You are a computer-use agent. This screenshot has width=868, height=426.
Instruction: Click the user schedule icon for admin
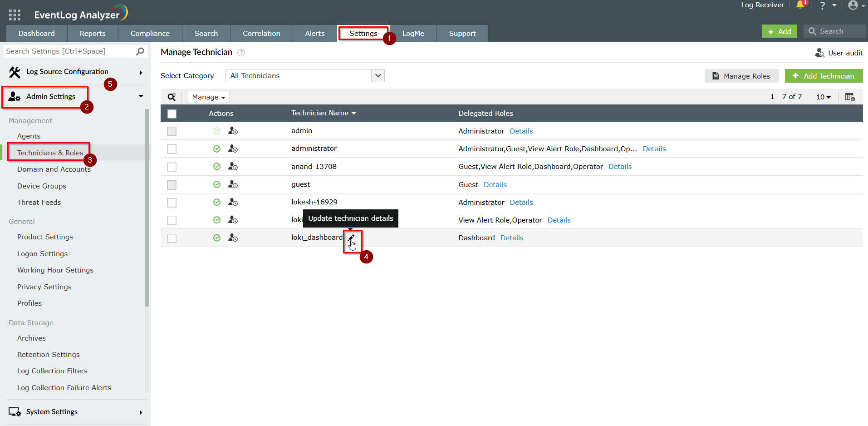click(x=233, y=131)
